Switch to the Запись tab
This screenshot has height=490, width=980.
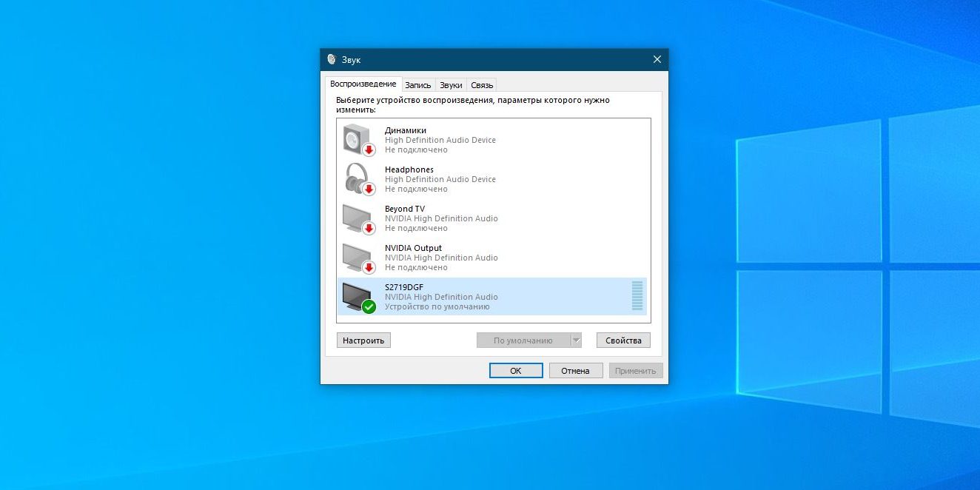418,84
